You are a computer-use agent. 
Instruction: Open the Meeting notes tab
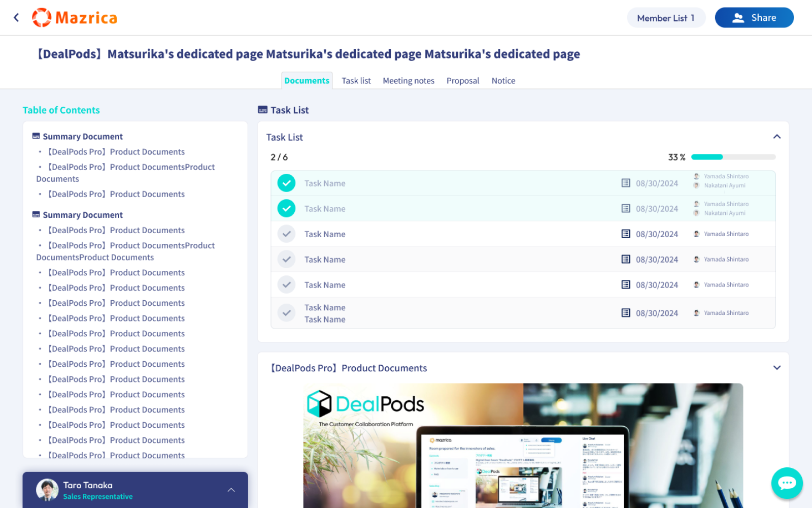409,80
